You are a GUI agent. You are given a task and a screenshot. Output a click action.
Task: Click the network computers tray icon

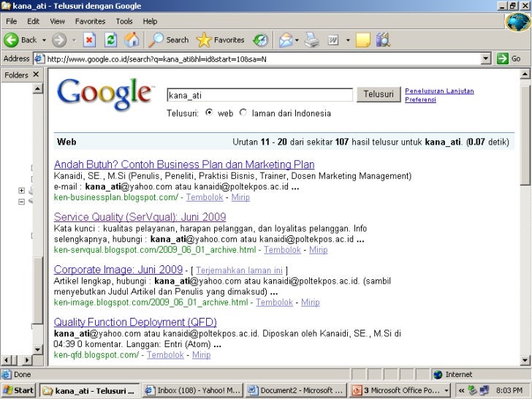tap(484, 390)
